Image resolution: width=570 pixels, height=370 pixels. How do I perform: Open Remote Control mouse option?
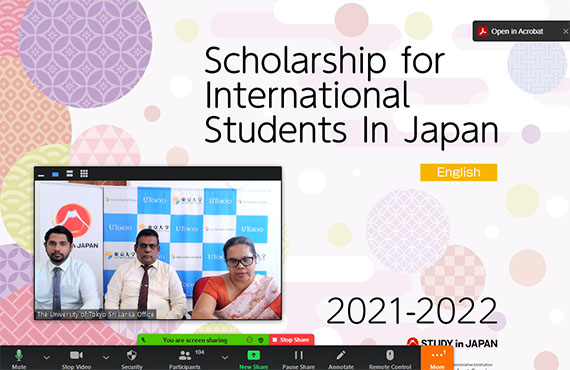click(x=390, y=358)
